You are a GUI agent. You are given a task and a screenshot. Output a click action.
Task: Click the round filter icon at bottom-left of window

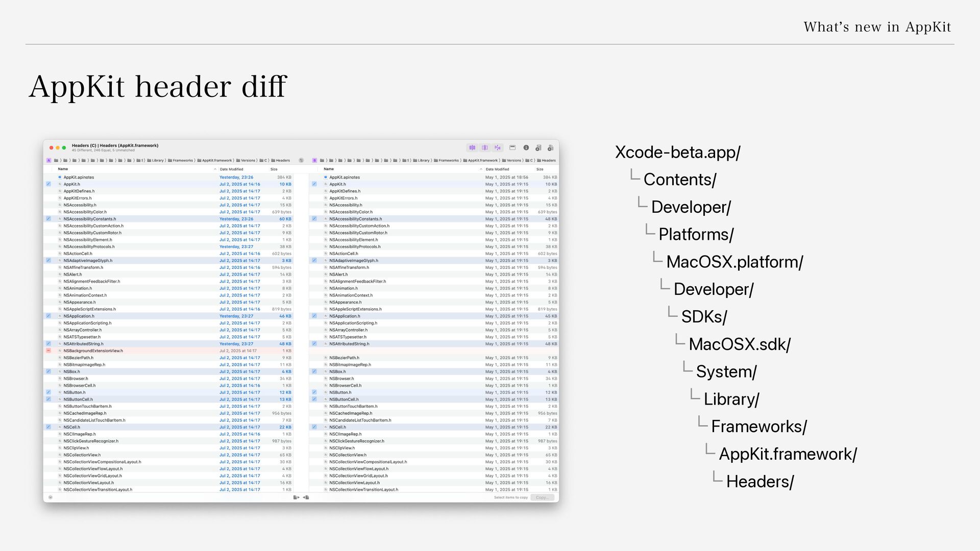pos(51,497)
